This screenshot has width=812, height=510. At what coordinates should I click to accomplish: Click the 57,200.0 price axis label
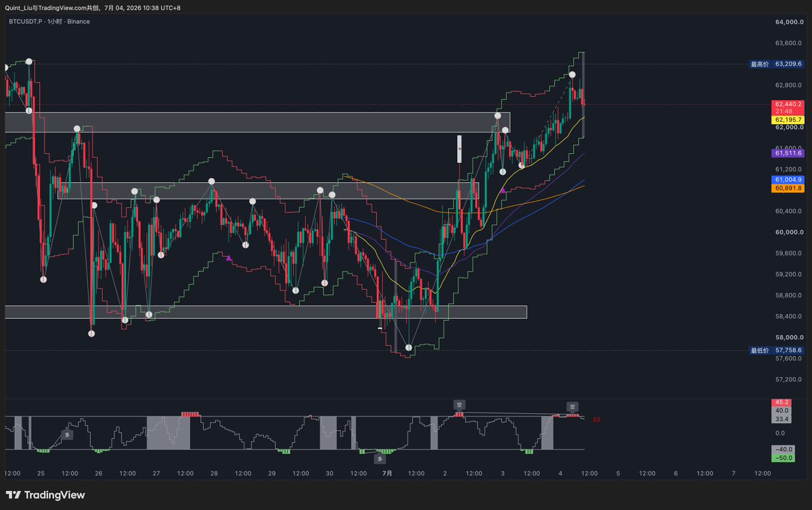point(789,379)
